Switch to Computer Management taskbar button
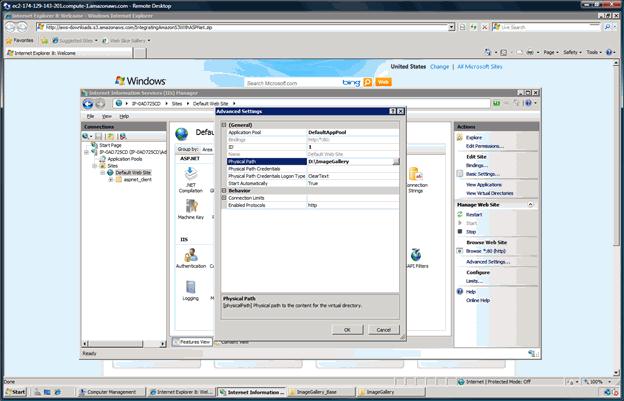Screen dimensions: 624x401 (x=111, y=392)
